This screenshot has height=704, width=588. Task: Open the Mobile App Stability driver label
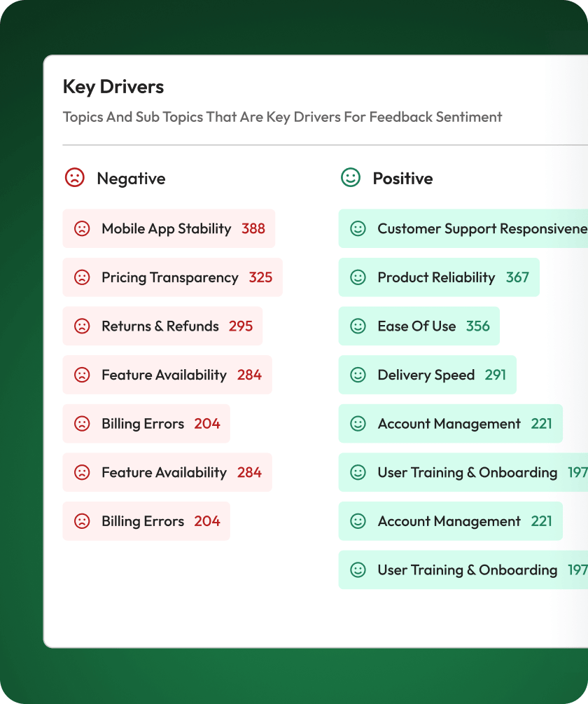coord(166,228)
